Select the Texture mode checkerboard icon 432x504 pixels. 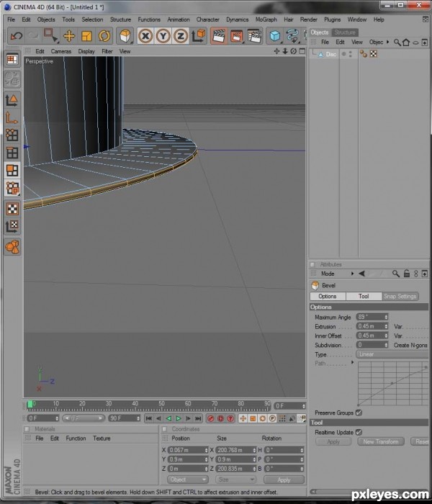[x=12, y=209]
